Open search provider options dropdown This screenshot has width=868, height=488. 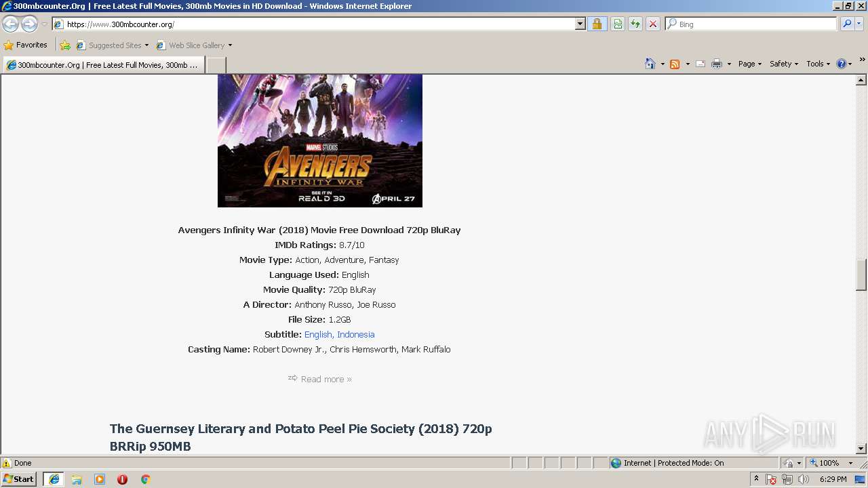(859, 24)
